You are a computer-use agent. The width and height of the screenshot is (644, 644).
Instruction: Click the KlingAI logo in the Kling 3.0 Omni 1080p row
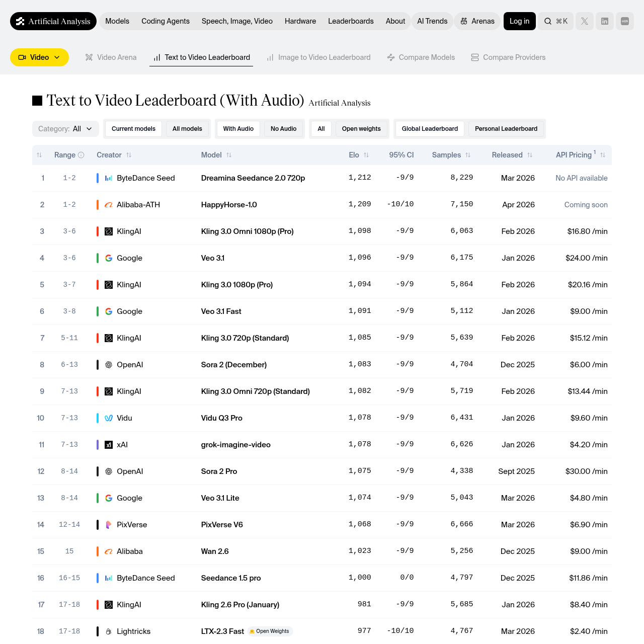[x=109, y=231]
